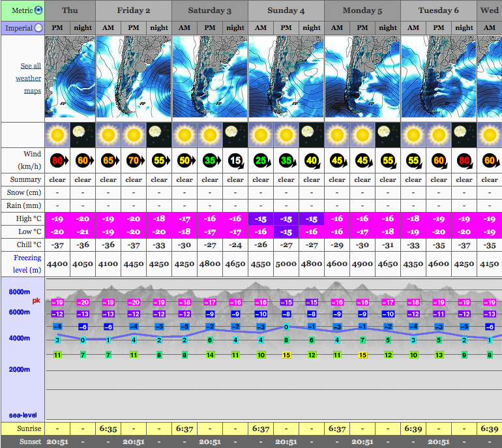Click the Sunday 4 day header
Image resolution: width=502 pixels, height=448 pixels.
(x=286, y=10)
